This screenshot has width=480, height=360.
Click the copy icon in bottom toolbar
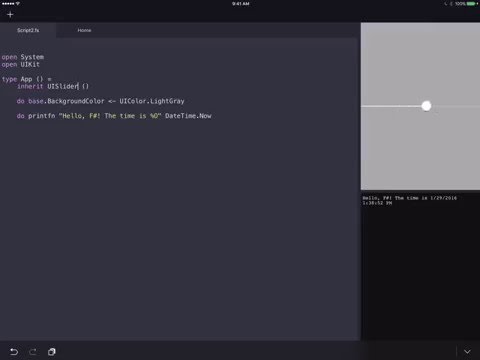coord(52,352)
